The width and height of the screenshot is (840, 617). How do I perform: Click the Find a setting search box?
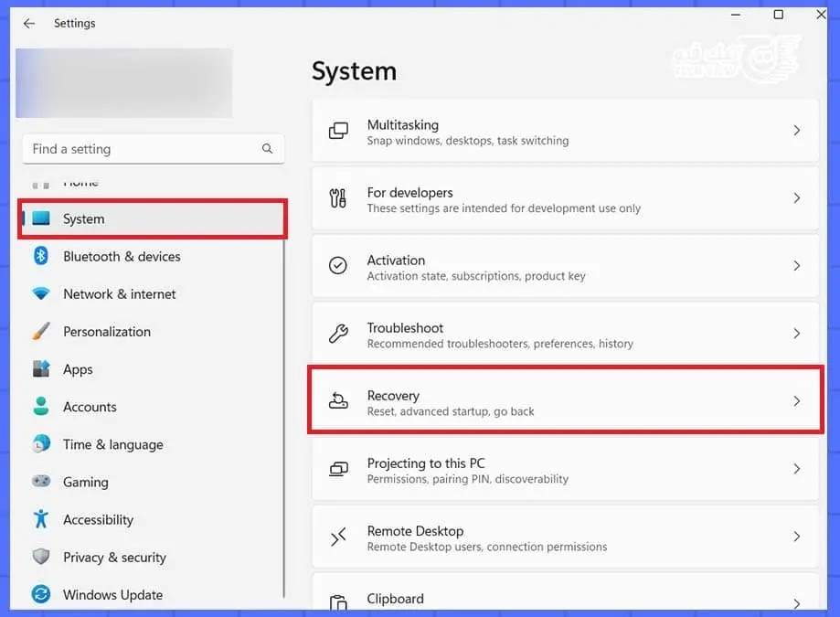click(x=154, y=149)
